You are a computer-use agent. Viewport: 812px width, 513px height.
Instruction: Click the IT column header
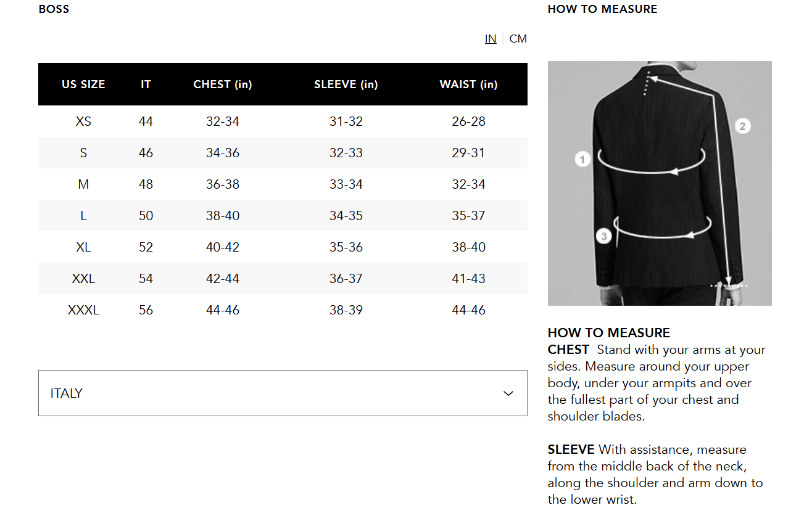click(x=146, y=84)
